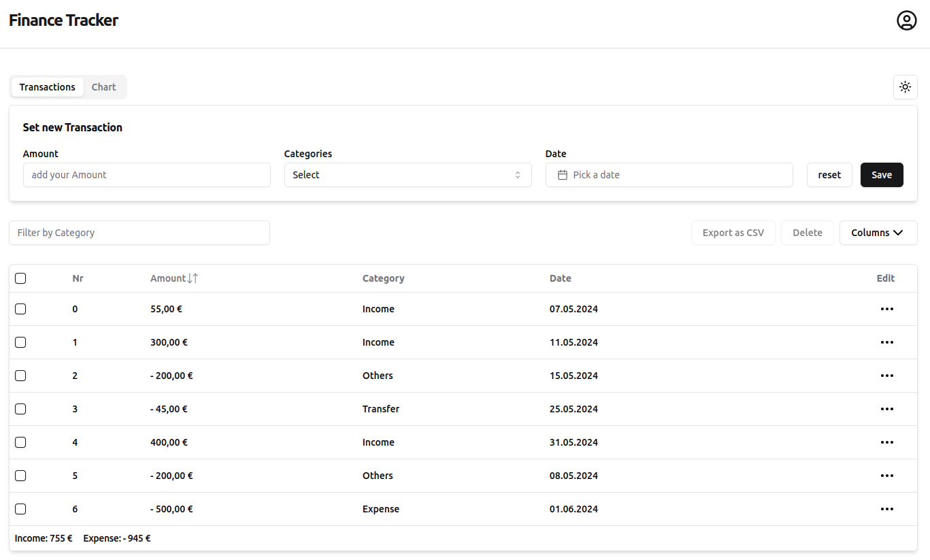This screenshot has height=560, width=930.
Task: Click the reset button
Action: (829, 175)
